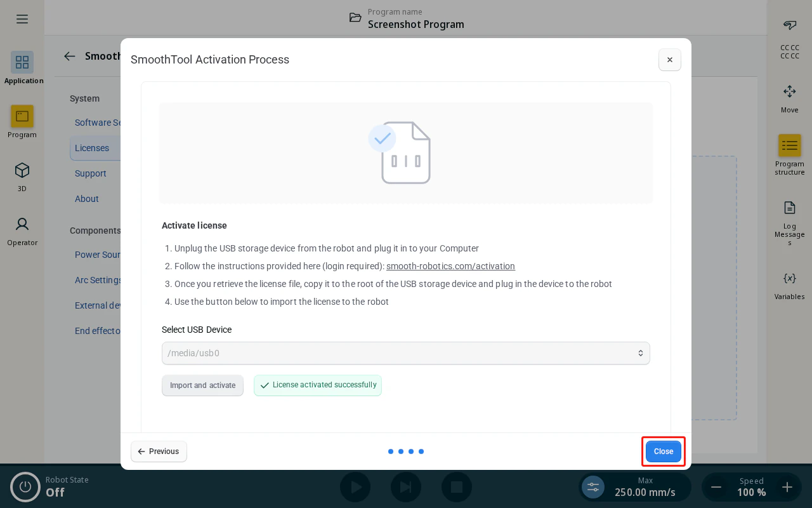
Task: Click Import and activate button
Action: 202,385
